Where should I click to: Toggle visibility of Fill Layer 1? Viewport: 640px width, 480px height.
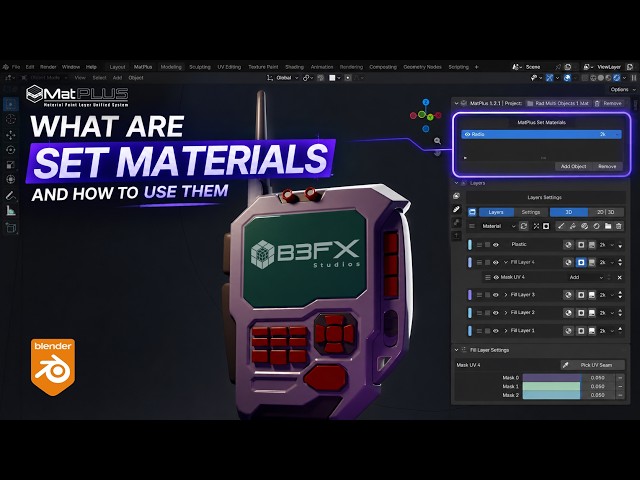pyautogui.click(x=496, y=331)
